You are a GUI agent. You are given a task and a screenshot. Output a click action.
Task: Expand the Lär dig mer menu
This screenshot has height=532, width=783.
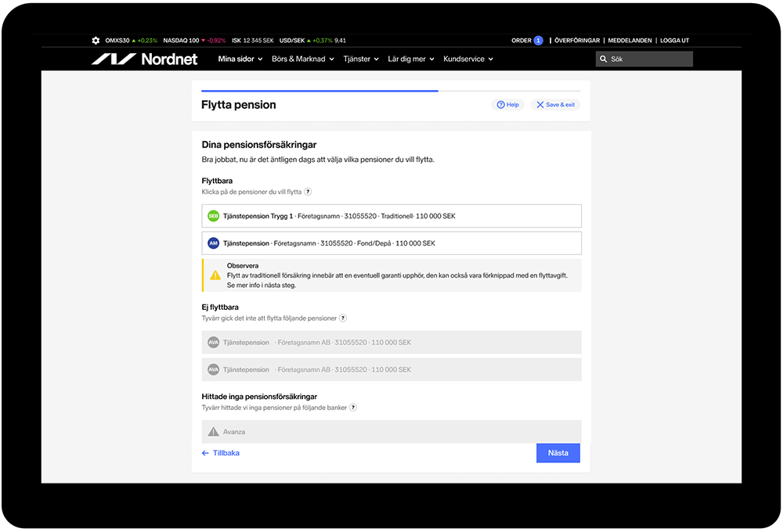[411, 59]
